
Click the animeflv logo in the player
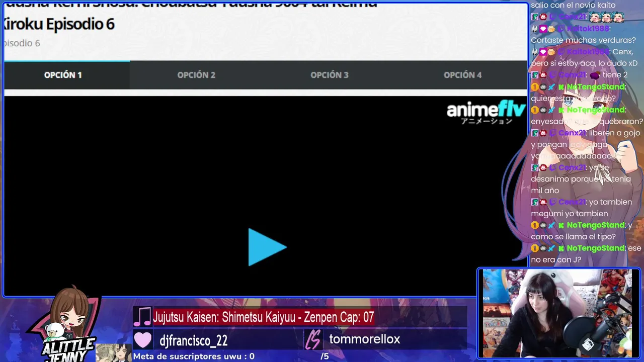click(486, 112)
